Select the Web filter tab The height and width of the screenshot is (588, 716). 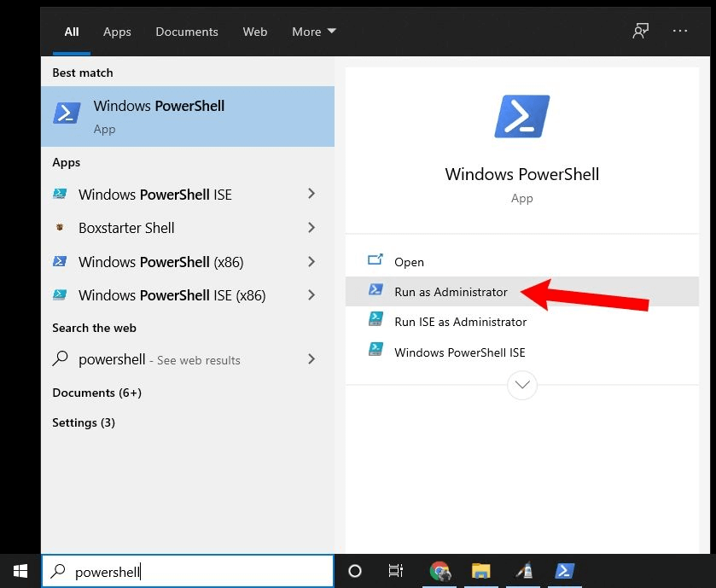tap(254, 32)
